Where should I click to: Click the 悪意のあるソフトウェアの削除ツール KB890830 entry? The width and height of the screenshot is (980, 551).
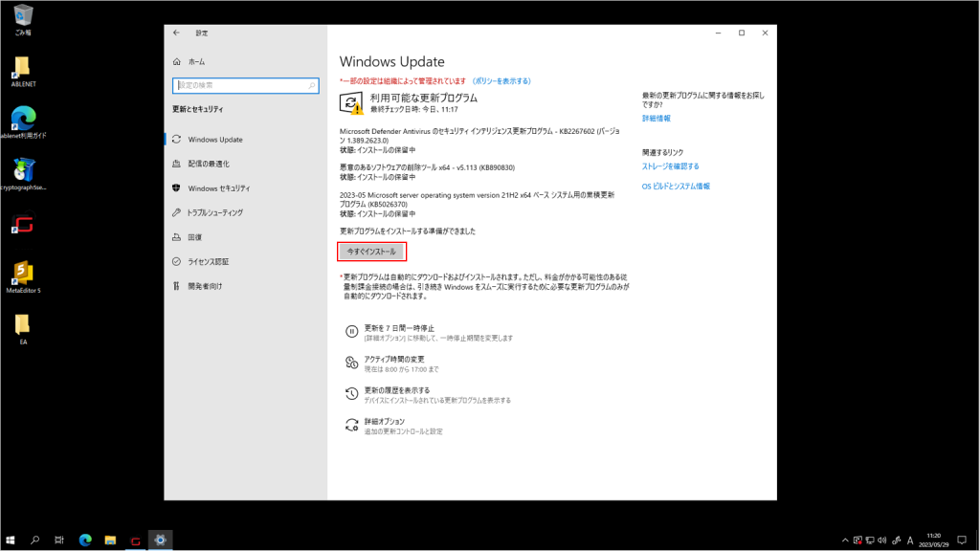tap(428, 172)
